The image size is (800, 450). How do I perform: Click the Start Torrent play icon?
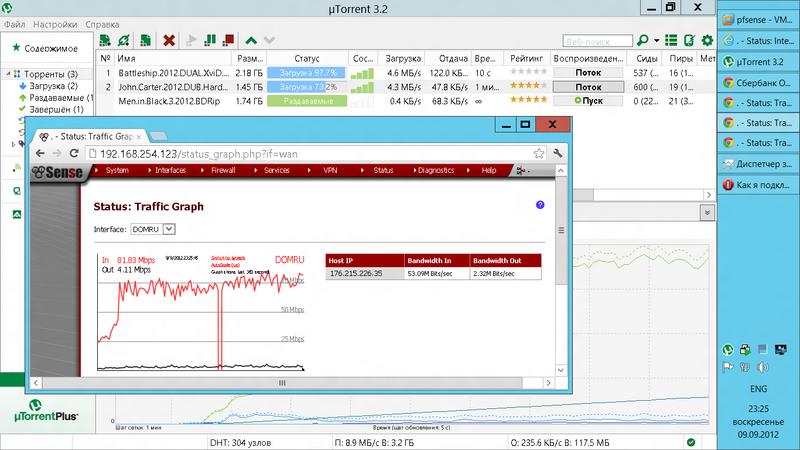[x=192, y=40]
